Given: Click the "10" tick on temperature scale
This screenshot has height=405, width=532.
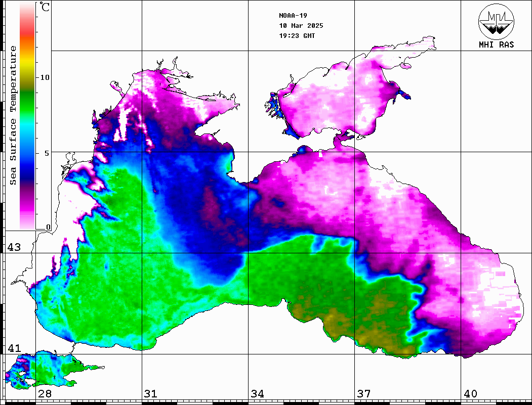Looking at the screenshot, I should point(45,77).
